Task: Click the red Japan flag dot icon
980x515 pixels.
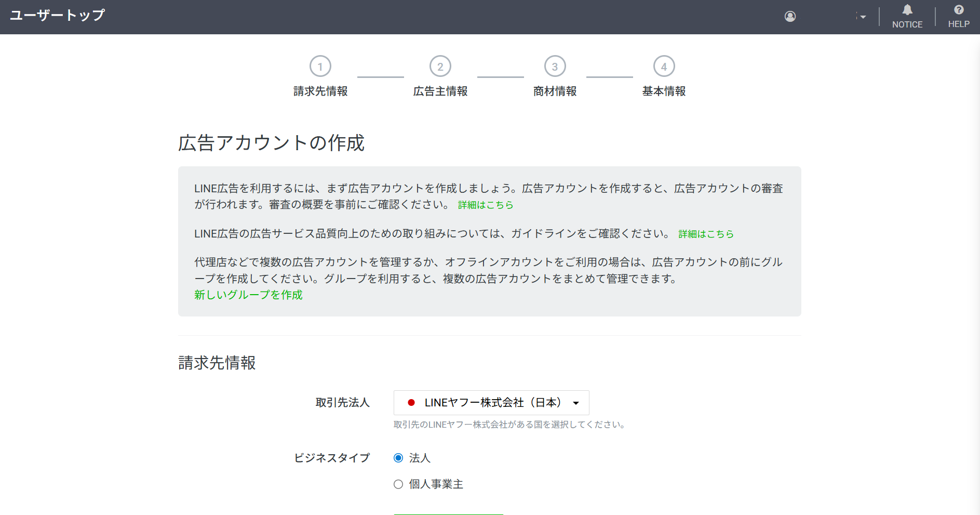Action: click(x=411, y=403)
